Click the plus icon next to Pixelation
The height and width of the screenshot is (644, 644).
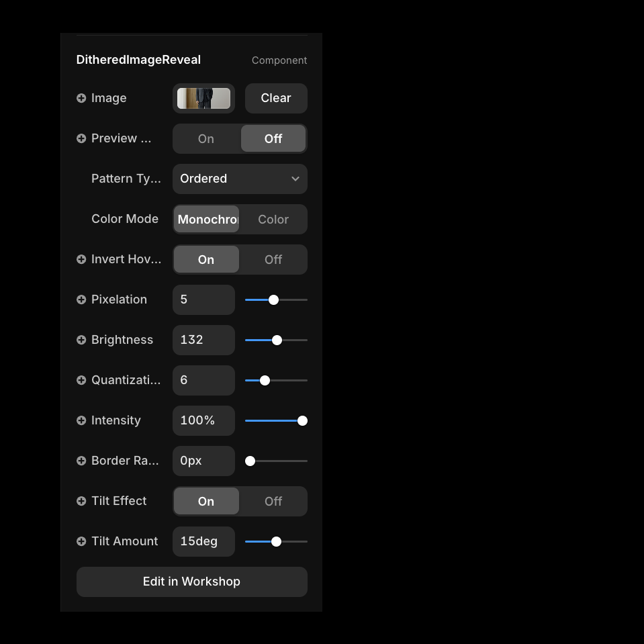coord(81,300)
